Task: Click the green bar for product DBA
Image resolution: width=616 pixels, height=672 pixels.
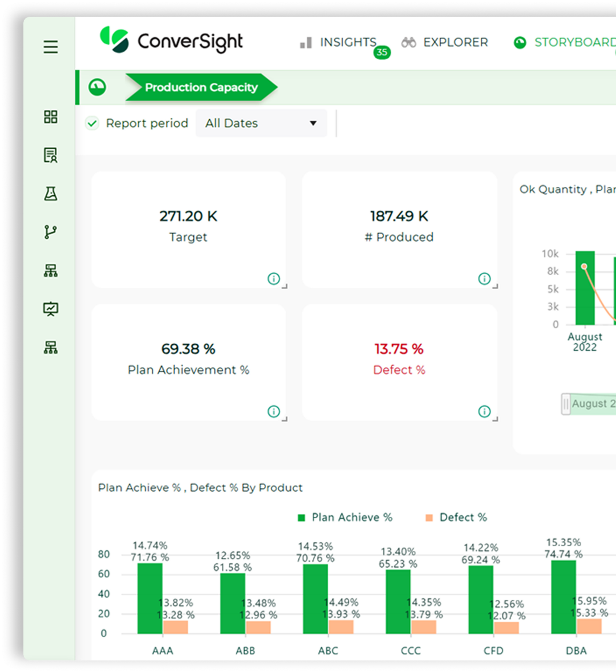Action: pos(563,597)
